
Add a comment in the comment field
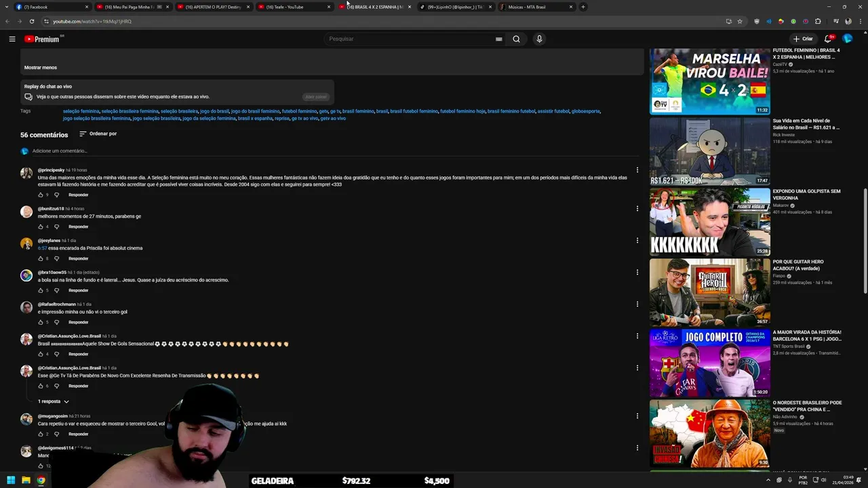click(332, 151)
